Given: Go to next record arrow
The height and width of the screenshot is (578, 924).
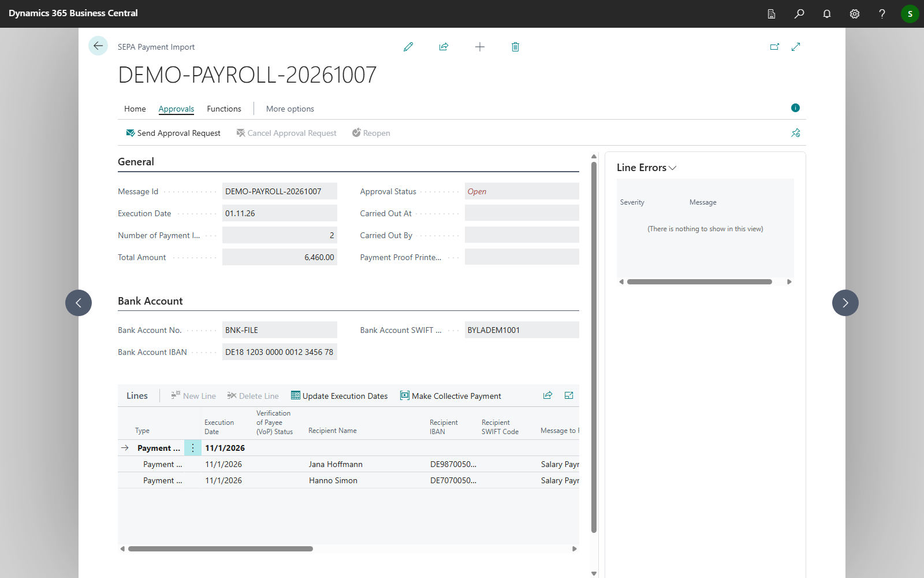Looking at the screenshot, I should click(845, 303).
